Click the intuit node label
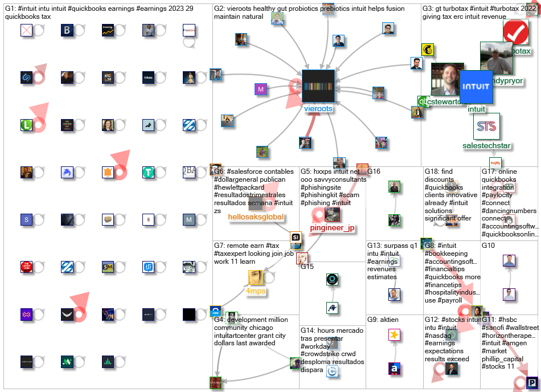 tap(476, 109)
